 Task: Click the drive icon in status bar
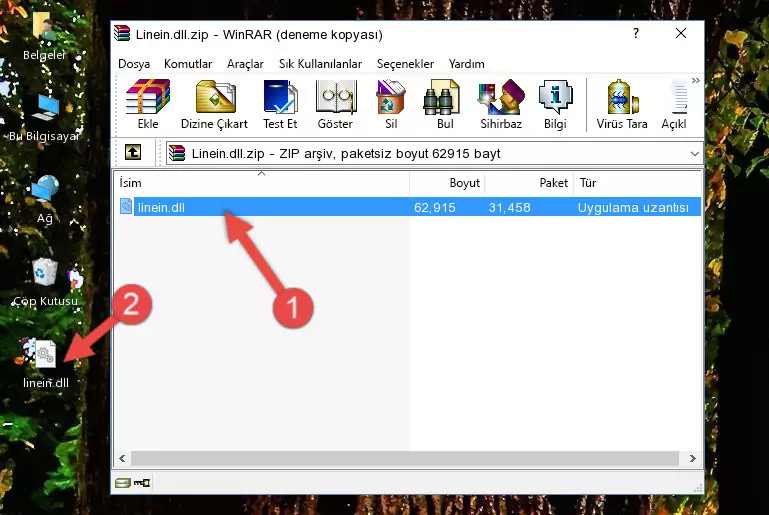[x=123, y=483]
